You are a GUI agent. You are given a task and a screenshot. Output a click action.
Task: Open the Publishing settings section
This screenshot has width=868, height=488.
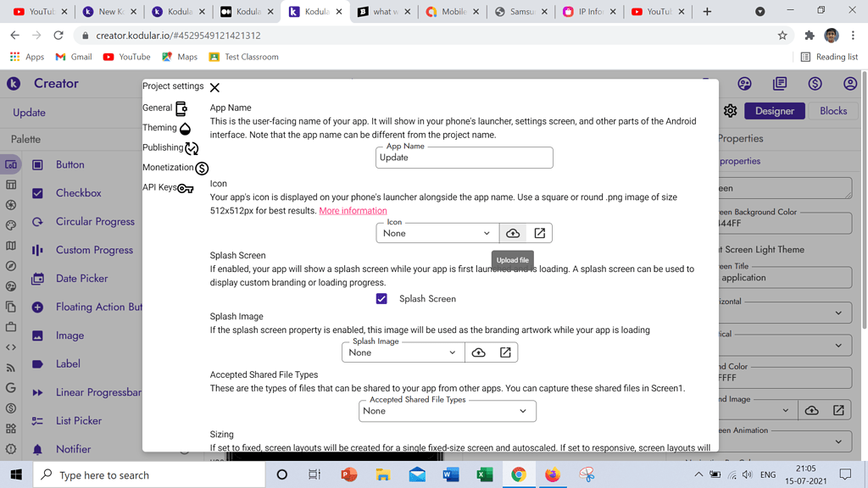tap(170, 147)
